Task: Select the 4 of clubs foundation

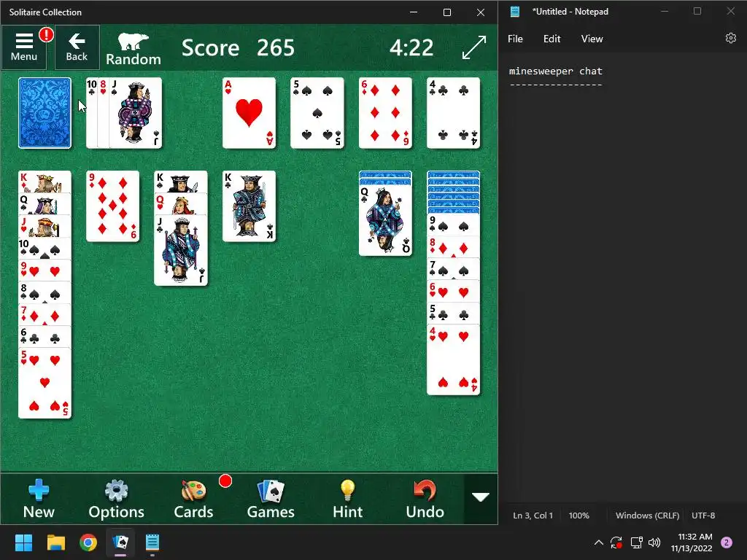Action: pyautogui.click(x=454, y=113)
